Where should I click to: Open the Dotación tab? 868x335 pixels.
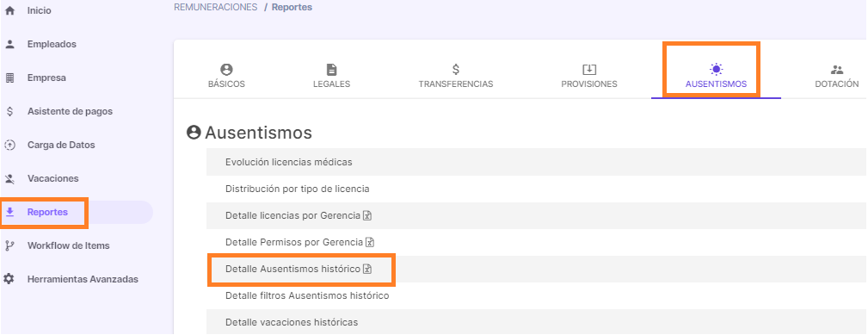(836, 77)
